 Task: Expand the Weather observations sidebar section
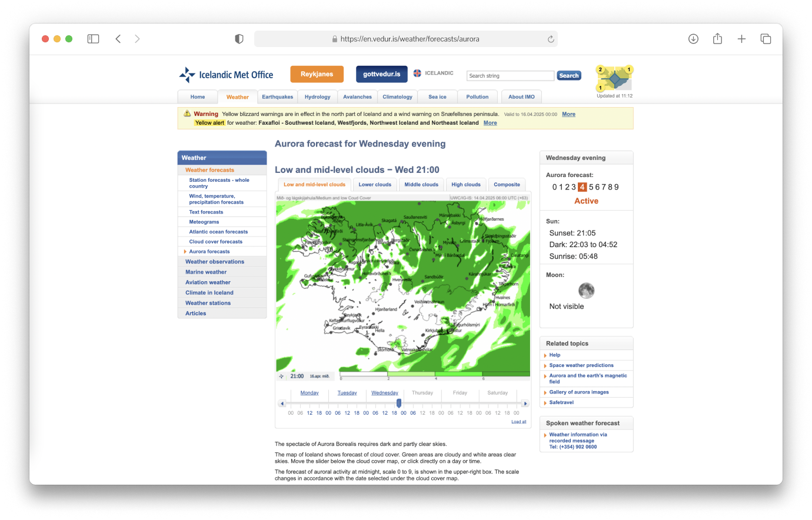[215, 262]
